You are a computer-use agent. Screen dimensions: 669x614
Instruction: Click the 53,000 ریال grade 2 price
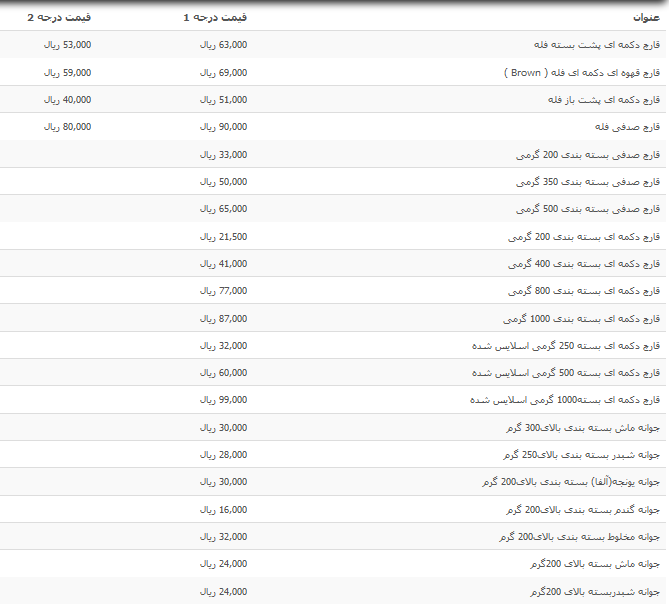click(67, 45)
